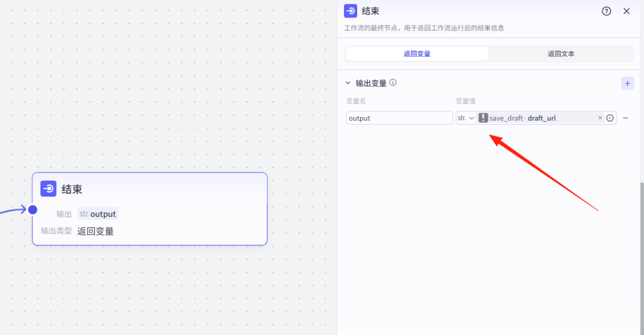Click the 输出类型 label in the node
The image size is (644, 335).
point(56,231)
